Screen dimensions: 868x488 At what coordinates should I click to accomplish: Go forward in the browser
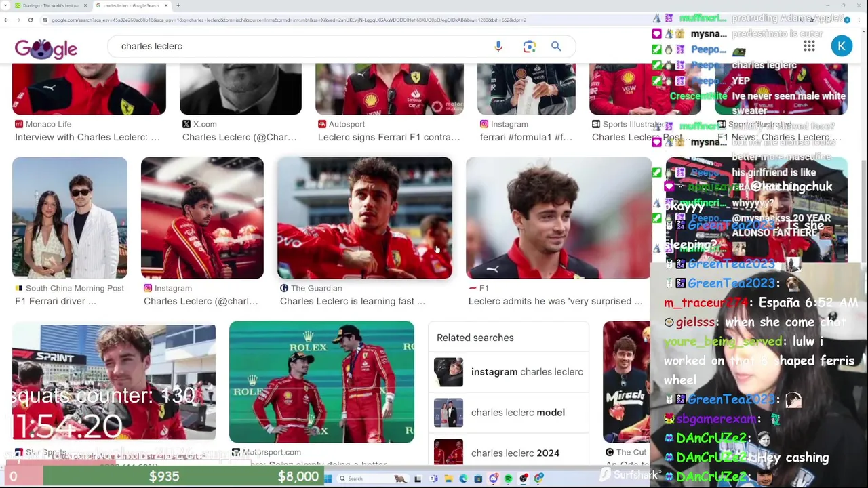[x=18, y=20]
